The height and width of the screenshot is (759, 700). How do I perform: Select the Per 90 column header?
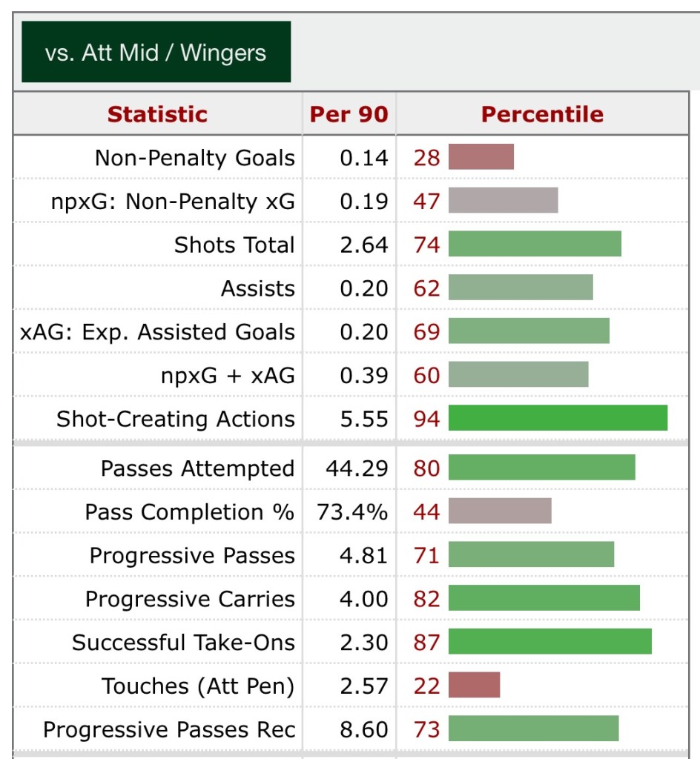[x=349, y=114]
